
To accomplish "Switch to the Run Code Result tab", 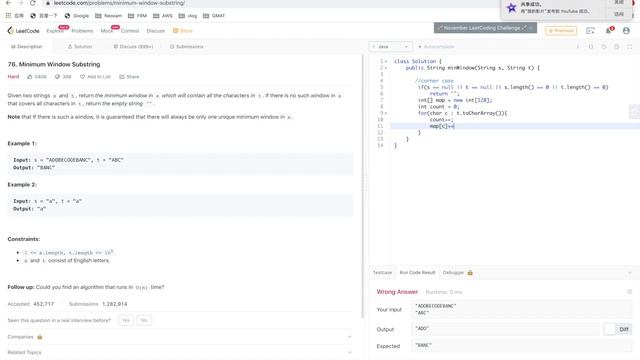I will pos(417,273).
